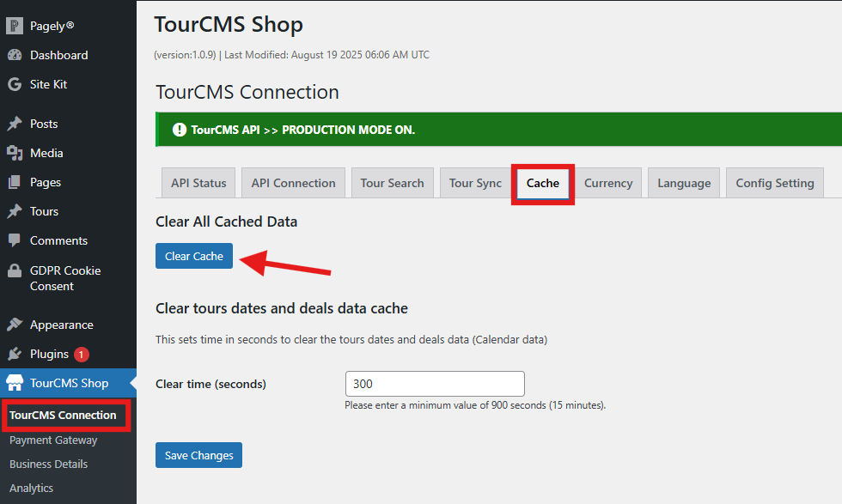Viewport: 842px width, 504px height.
Task: Click the exclamation icon in API notice
Action: pos(180,130)
